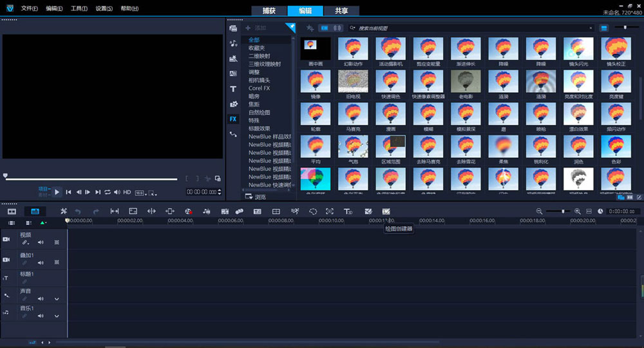Mute the 叠加1 overlay track speaker
Image resolution: width=644 pixels, height=348 pixels.
[41, 262]
